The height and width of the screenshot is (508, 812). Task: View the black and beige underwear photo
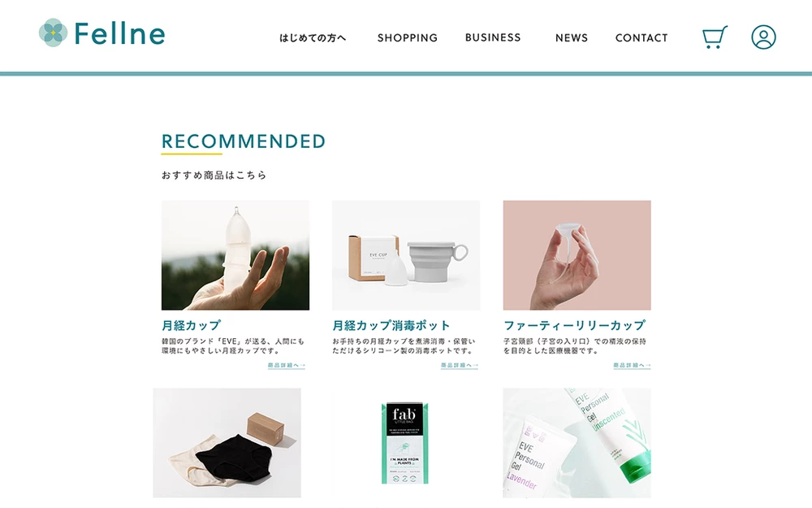click(x=227, y=443)
